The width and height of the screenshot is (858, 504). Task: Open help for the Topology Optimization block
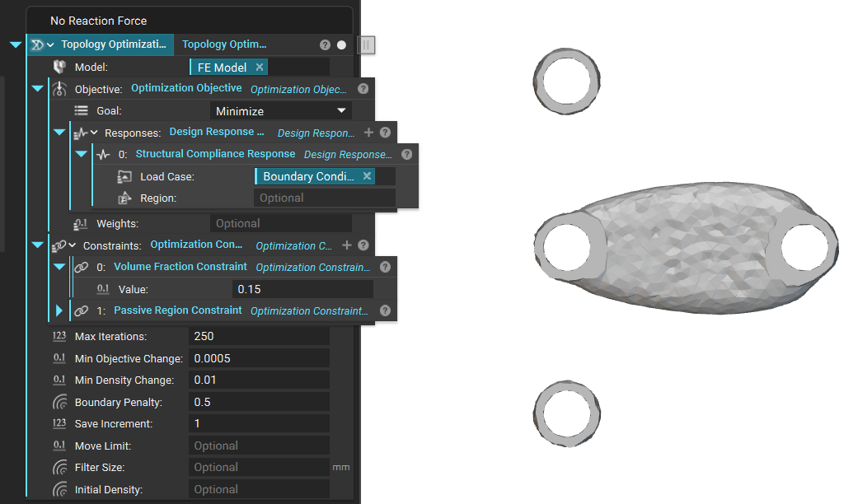pos(325,44)
